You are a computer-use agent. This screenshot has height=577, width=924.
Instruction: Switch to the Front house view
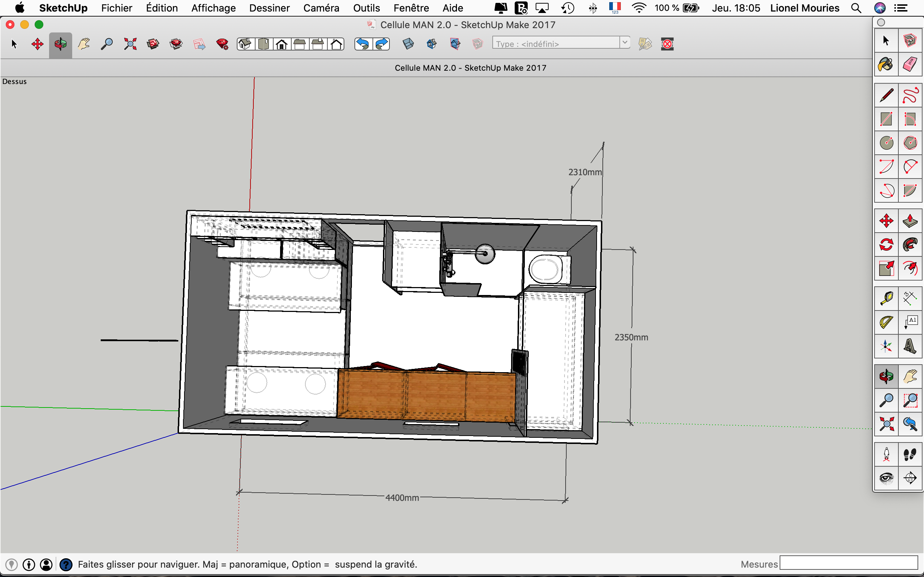tap(282, 44)
